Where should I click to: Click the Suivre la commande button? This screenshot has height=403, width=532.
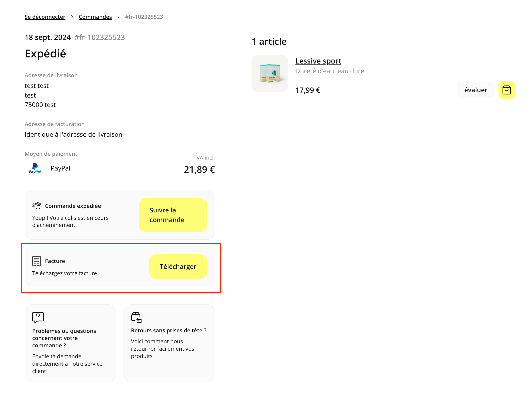pos(173,215)
